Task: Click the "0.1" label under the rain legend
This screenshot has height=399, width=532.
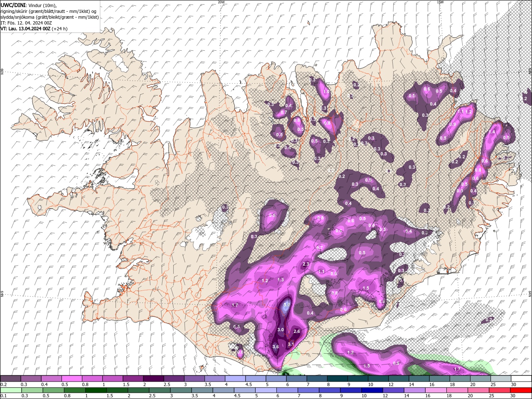Action: click(x=3, y=396)
